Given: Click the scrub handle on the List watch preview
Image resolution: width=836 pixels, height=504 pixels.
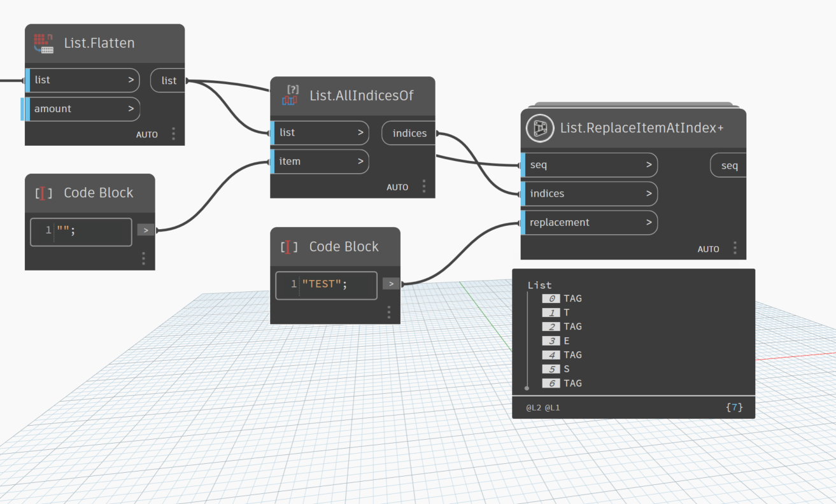Looking at the screenshot, I should coord(527,387).
